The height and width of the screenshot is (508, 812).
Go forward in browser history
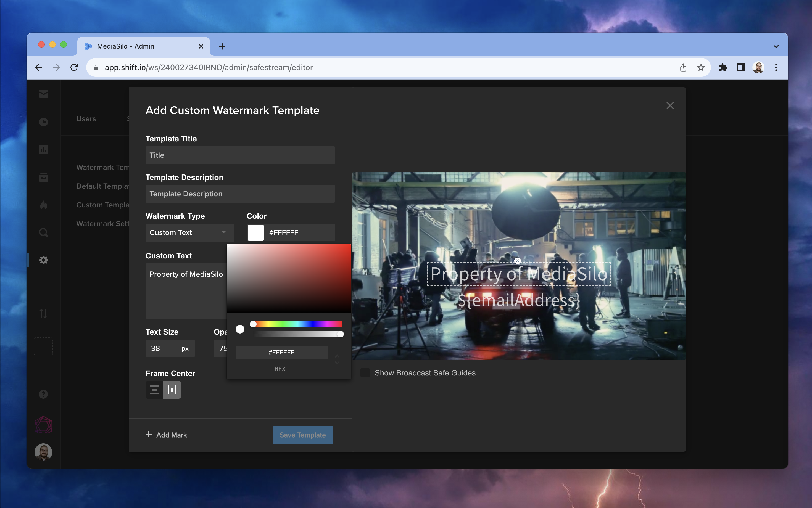coord(56,68)
